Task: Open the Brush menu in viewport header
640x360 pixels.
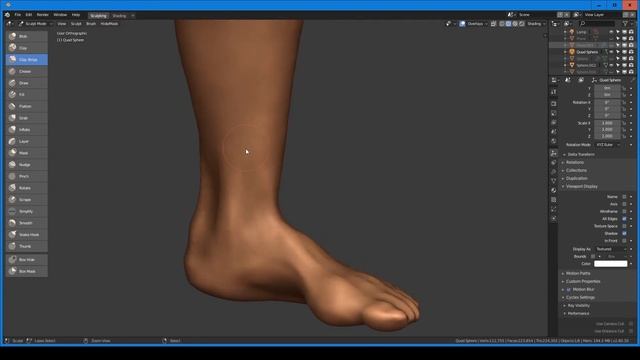Action: tap(91, 24)
